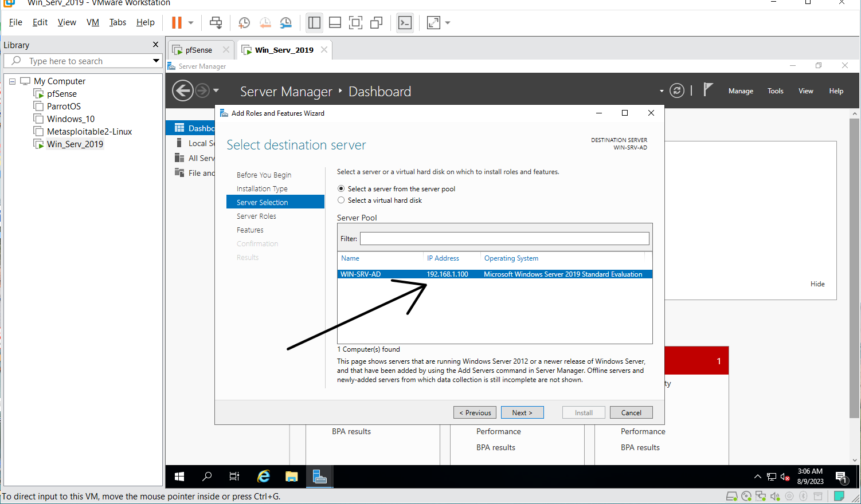
Task: Open stretch guest dropdown arrow
Action: pyautogui.click(x=448, y=23)
